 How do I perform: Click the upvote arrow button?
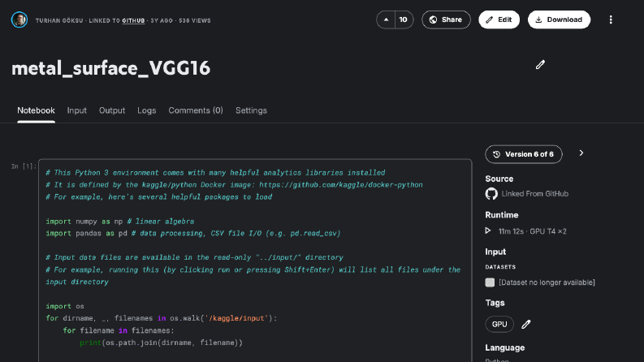(x=386, y=19)
